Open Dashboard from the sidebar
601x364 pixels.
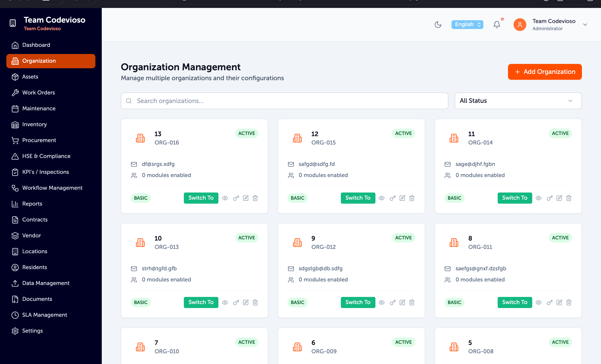click(x=51, y=45)
